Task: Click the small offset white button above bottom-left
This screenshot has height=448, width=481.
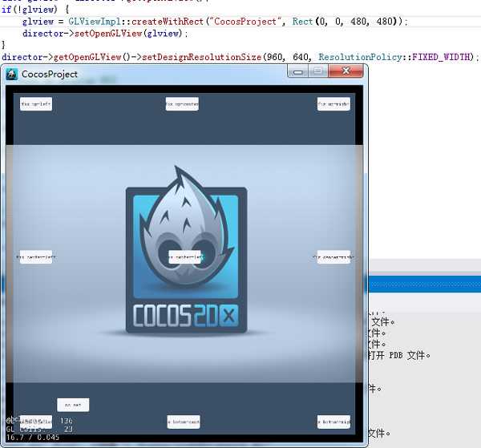Action: [73, 405]
